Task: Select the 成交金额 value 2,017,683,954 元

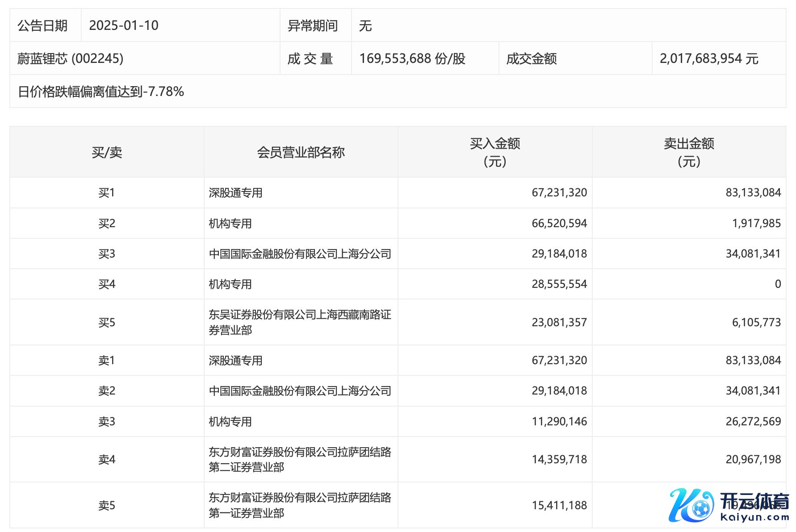Action: (708, 58)
